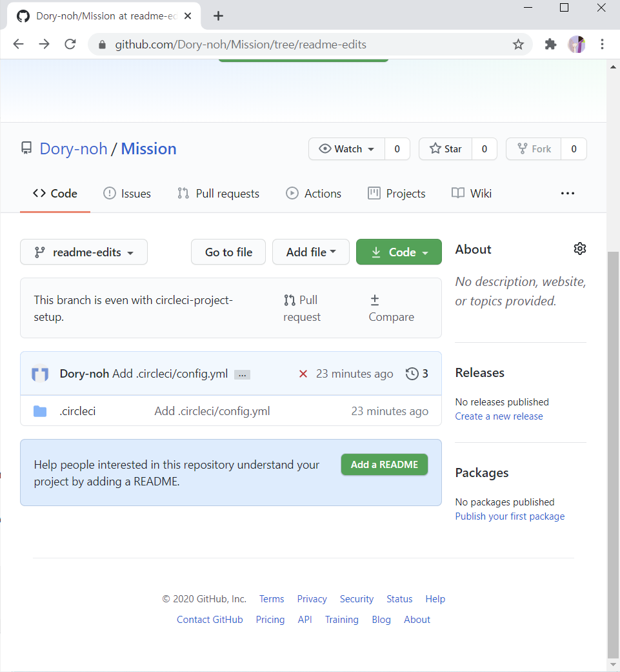The image size is (620, 672).
Task: Open the Help footer link
Action: point(435,598)
